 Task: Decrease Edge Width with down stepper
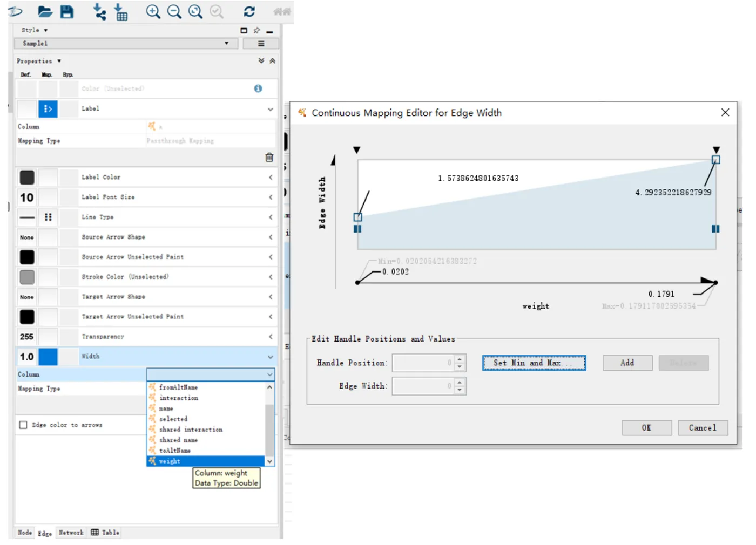coord(460,391)
